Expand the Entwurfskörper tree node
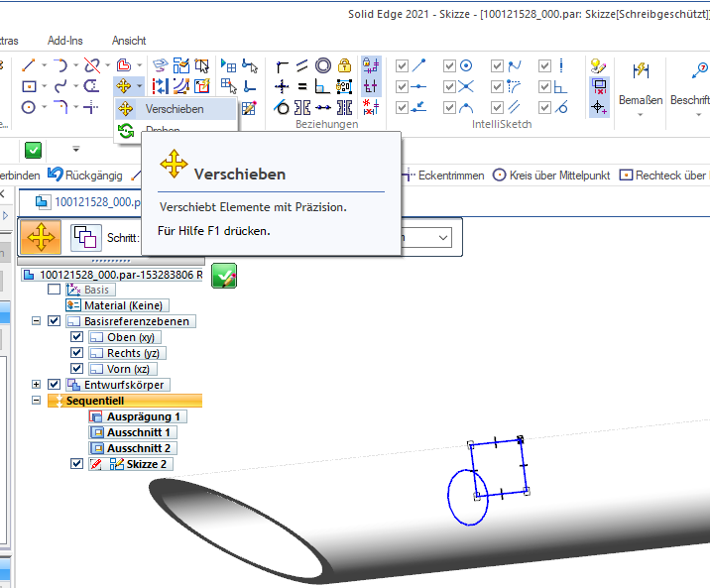 [x=37, y=385]
